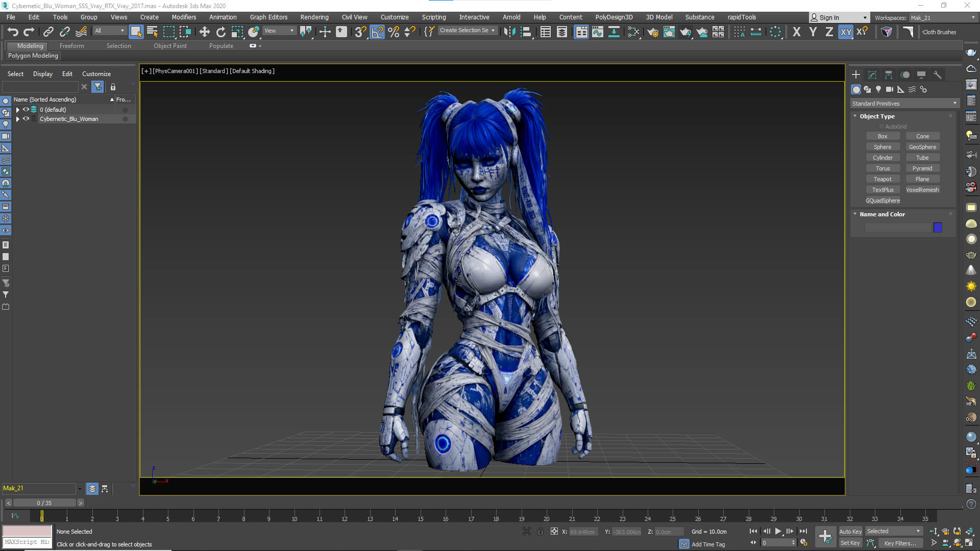Click the GeoSphere primitive button
This screenshot has width=980, height=551.
click(922, 147)
